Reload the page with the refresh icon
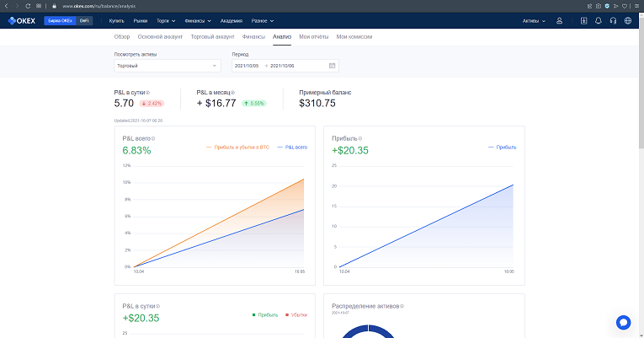 pyautogui.click(x=28, y=6)
